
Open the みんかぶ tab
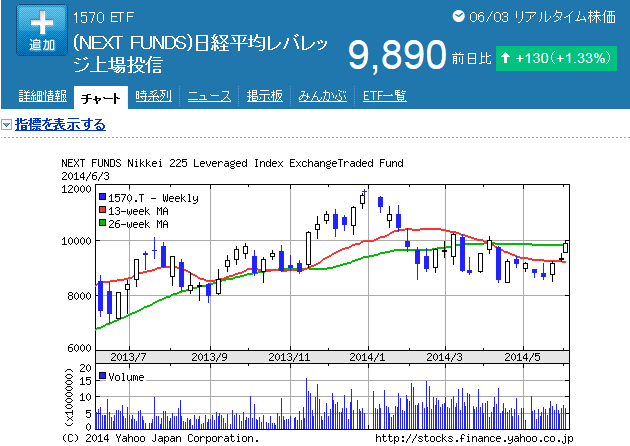click(x=323, y=96)
